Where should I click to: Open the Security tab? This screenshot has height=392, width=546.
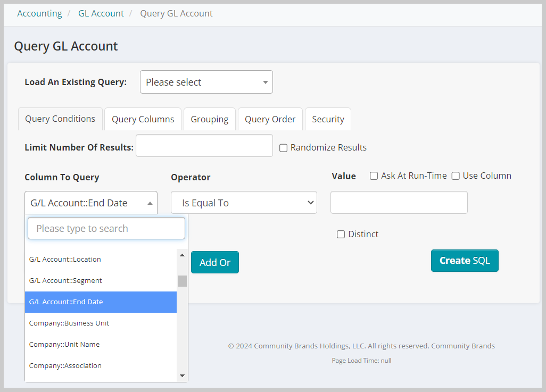point(328,119)
